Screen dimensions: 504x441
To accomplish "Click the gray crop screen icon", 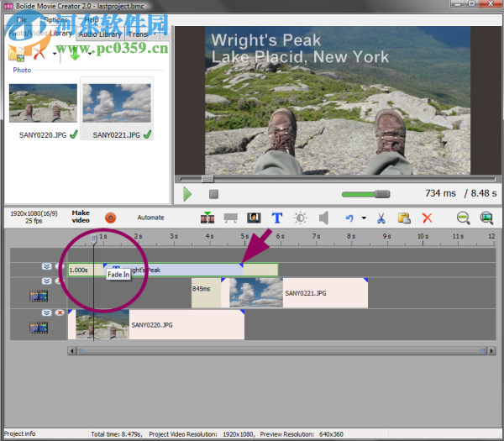I will [230, 218].
